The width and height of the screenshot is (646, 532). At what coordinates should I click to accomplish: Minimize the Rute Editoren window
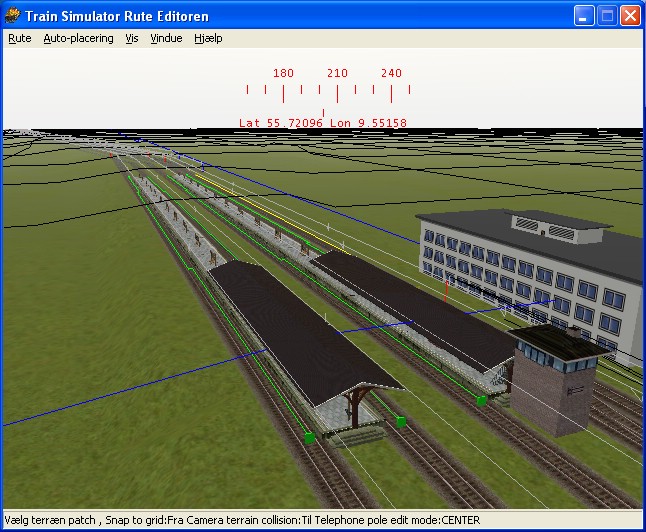584,16
